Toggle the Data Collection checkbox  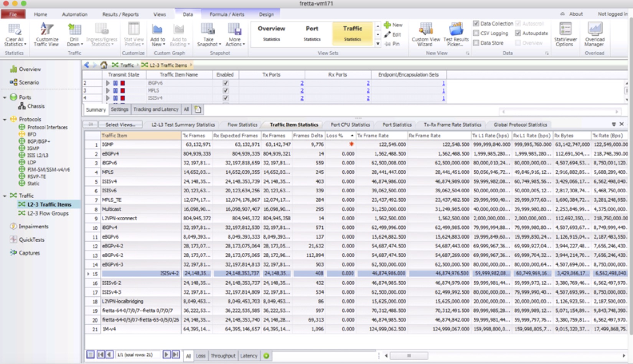(476, 23)
